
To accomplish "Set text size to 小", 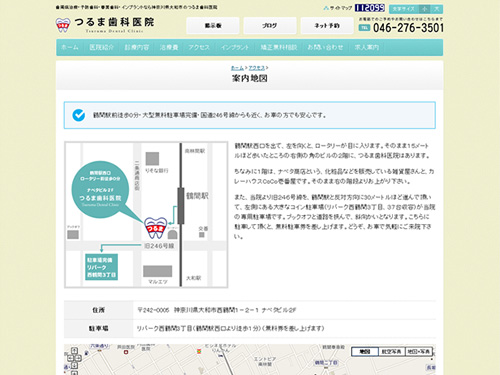I will click(425, 9).
